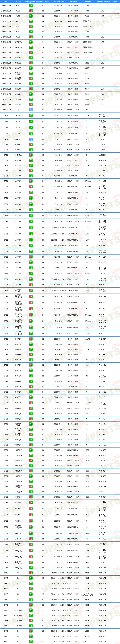Click petrol icon in Astra Kombi L35 row
The width and height of the screenshot is (120, 644).
point(31,290)
